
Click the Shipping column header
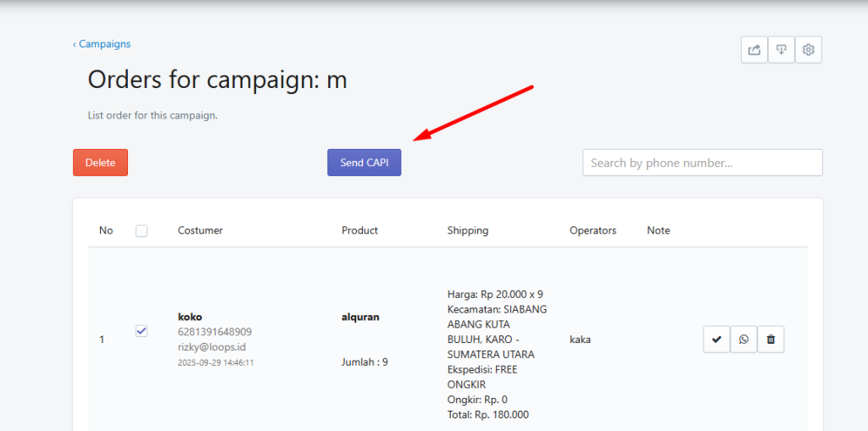(467, 230)
